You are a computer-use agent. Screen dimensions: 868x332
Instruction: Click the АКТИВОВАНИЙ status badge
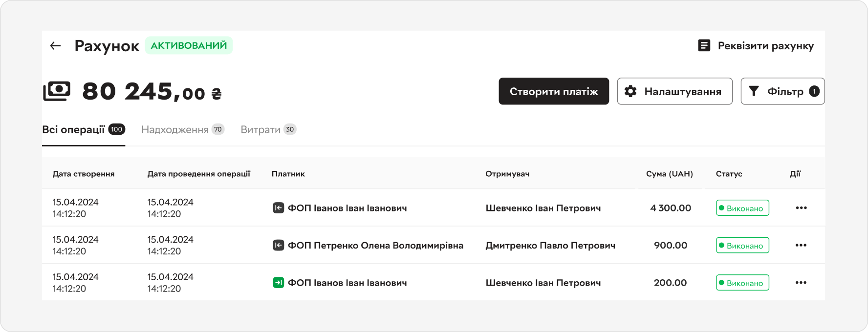[189, 45]
